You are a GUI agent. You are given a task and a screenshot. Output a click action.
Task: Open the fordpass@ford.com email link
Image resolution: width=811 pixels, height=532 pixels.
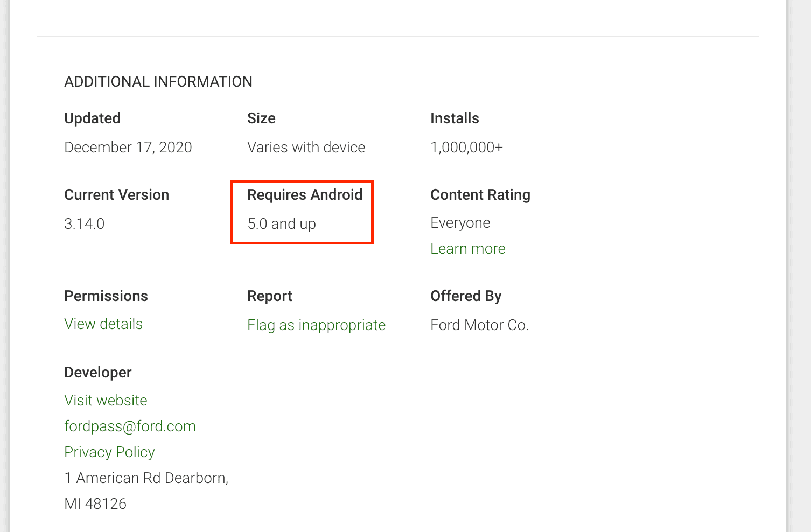pyautogui.click(x=130, y=426)
